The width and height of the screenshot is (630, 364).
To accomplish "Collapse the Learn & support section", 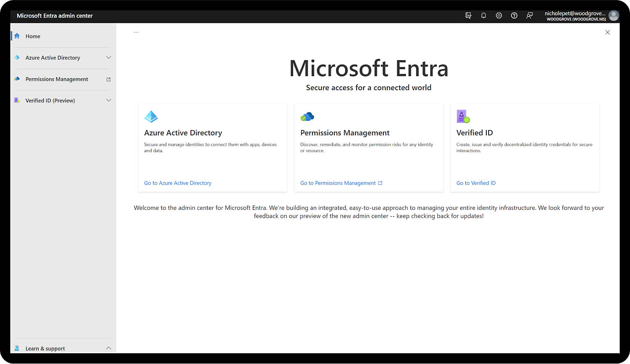I will [x=108, y=348].
